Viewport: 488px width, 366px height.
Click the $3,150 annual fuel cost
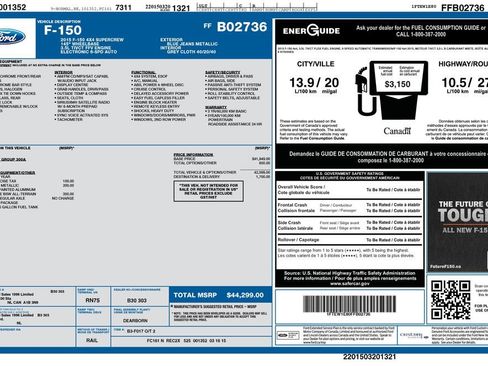397,84
